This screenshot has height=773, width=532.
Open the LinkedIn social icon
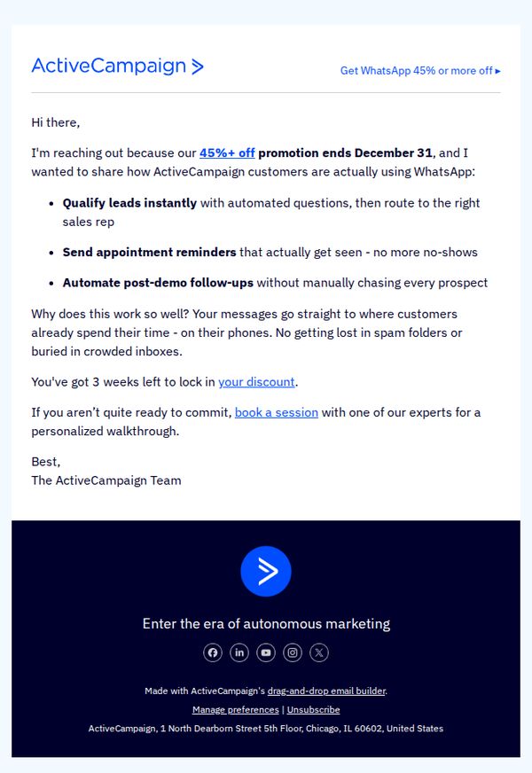239,652
